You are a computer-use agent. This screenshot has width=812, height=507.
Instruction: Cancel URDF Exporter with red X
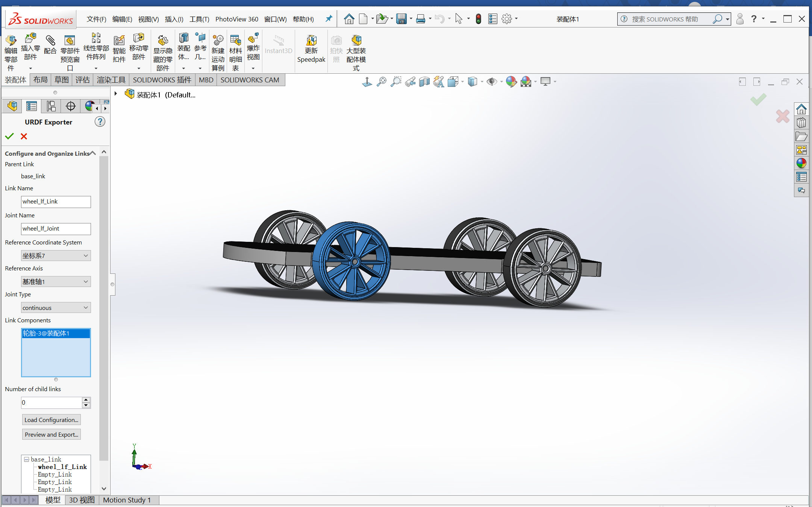point(24,137)
